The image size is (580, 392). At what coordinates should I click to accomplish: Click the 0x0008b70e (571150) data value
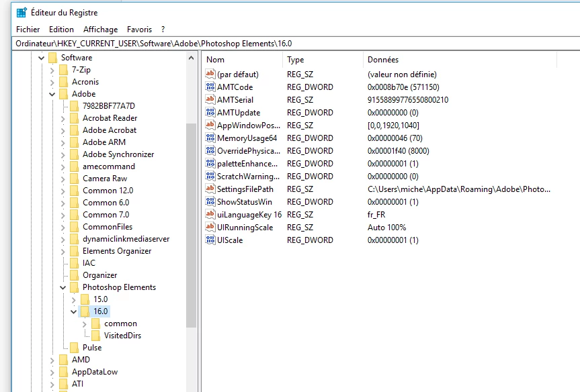click(403, 87)
